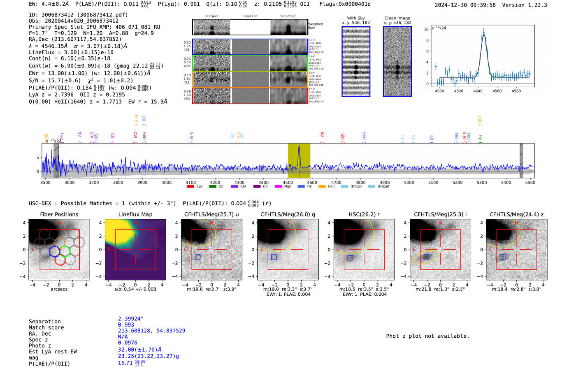The image size is (576, 392).
Task: Click the LineFlux = 3.00(±0.15)e-16 value
Action: coord(71,52)
